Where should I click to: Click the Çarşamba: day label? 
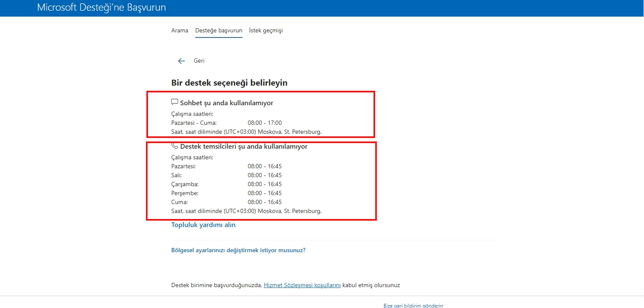point(185,184)
